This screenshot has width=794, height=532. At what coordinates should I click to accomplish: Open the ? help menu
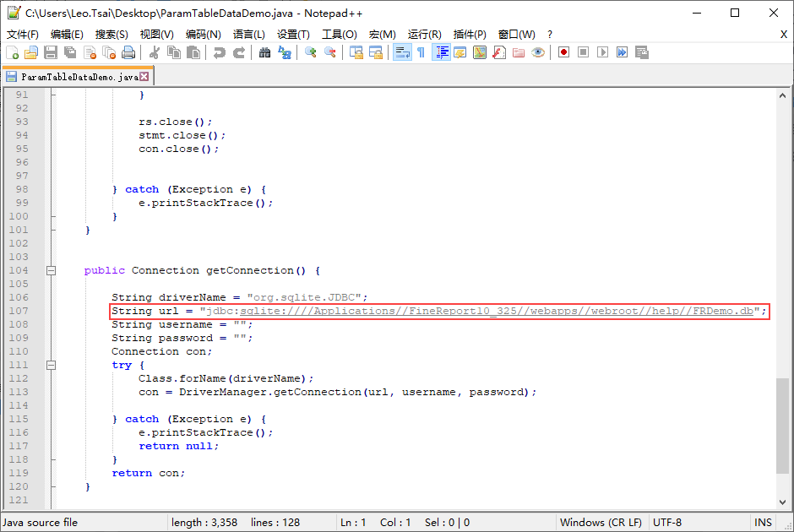550,35
